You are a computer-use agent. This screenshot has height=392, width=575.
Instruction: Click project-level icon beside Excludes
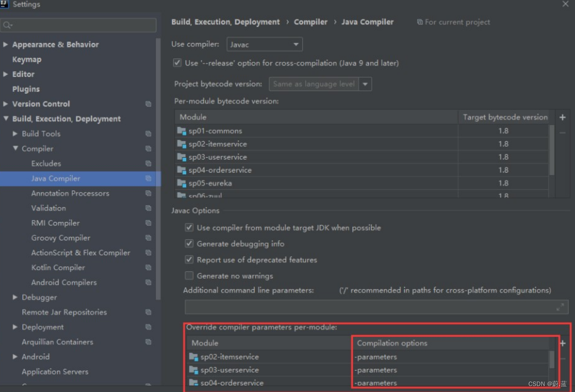click(148, 164)
